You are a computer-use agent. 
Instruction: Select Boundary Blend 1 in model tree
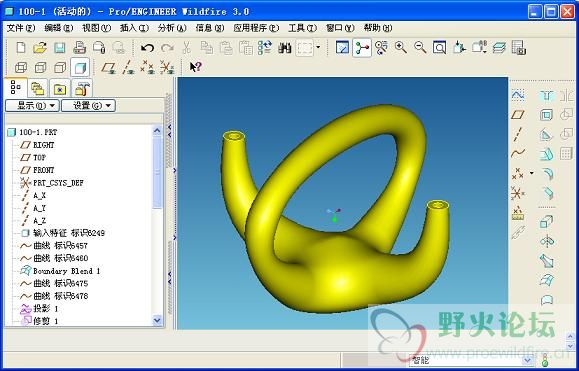pyautogui.click(x=66, y=271)
